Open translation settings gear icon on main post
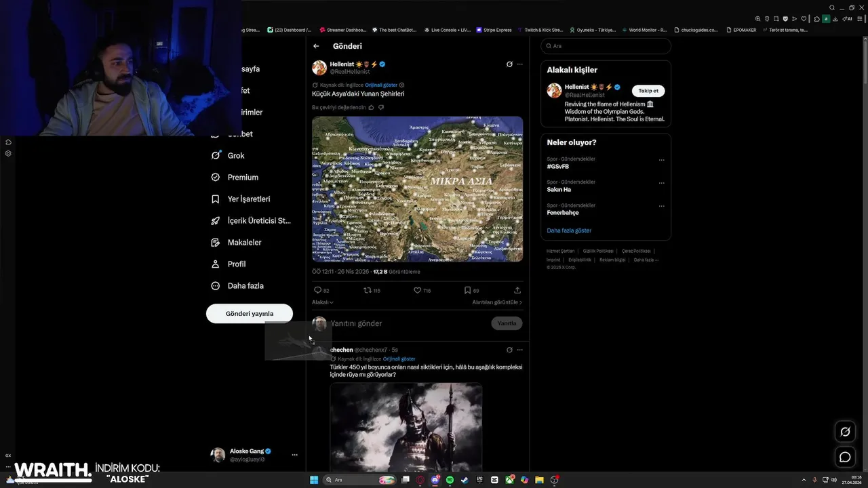 401,85
